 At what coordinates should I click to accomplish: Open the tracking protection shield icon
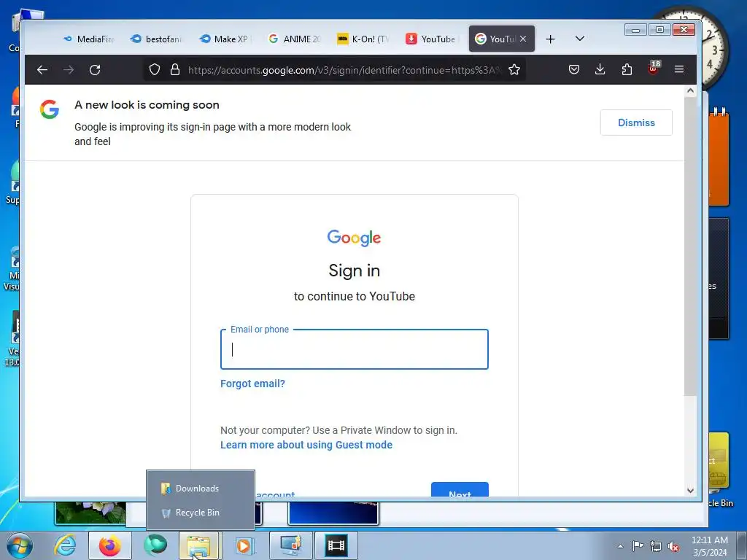(x=155, y=69)
